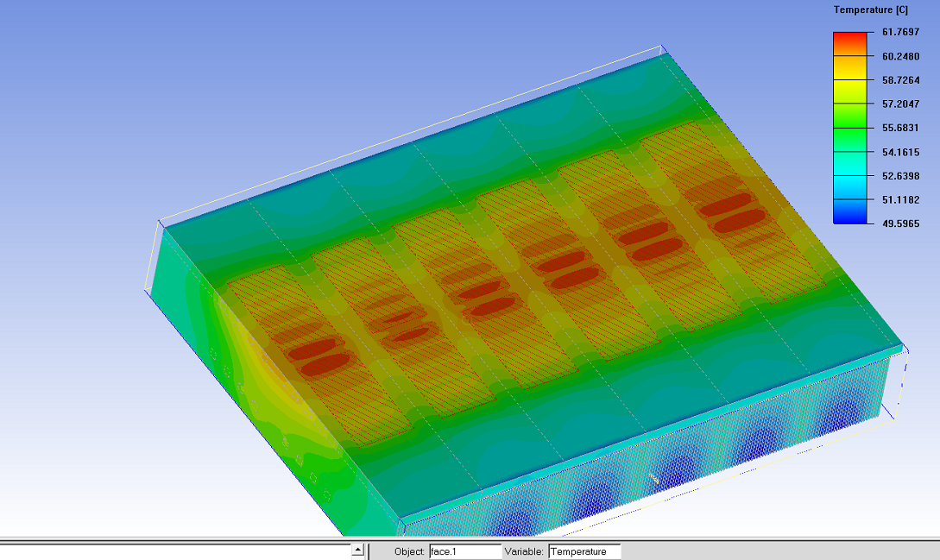Click the Object label in the status bar
Viewport: 940px width, 560px height.
click(409, 551)
